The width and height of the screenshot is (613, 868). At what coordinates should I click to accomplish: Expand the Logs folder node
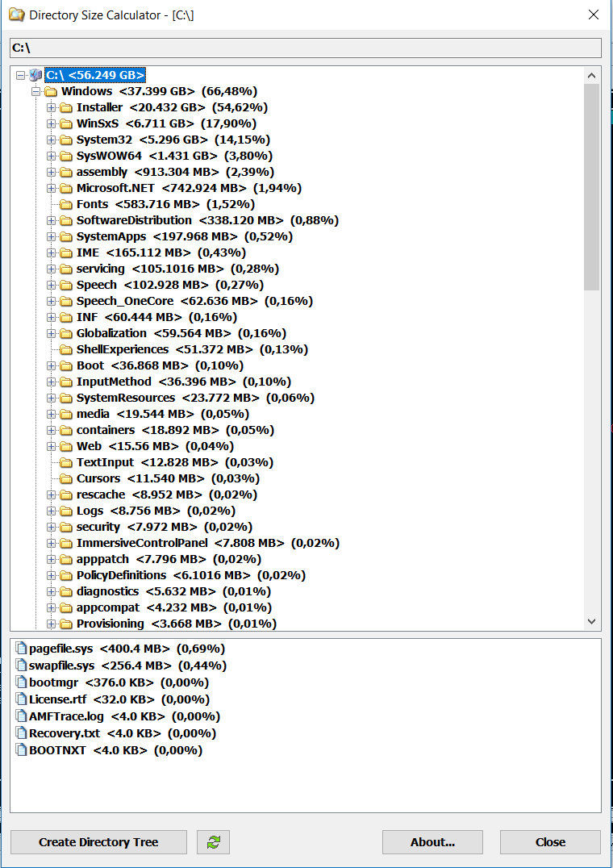(x=52, y=511)
